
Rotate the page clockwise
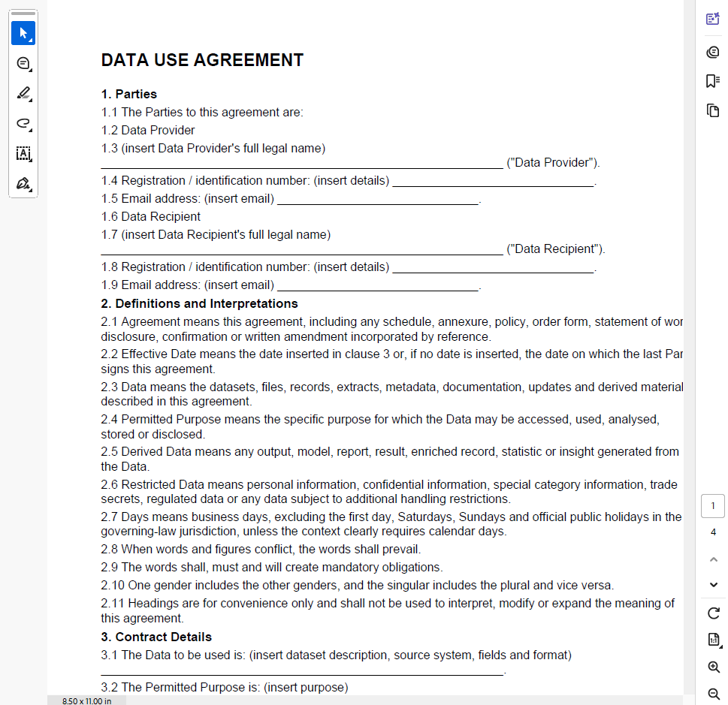(714, 613)
